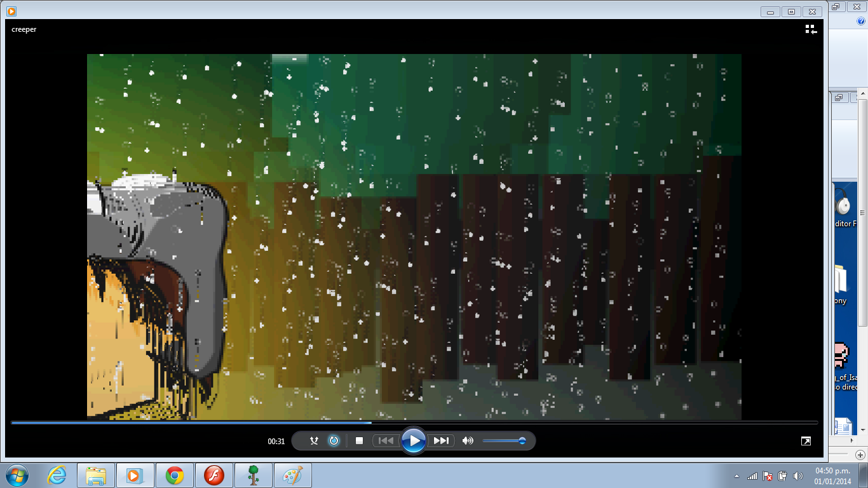Open Adobe Flash from taskbar
The image size is (868, 488).
(214, 475)
